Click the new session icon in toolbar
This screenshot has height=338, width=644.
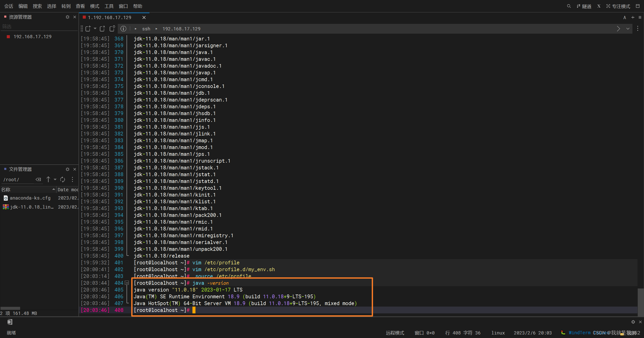coord(88,29)
